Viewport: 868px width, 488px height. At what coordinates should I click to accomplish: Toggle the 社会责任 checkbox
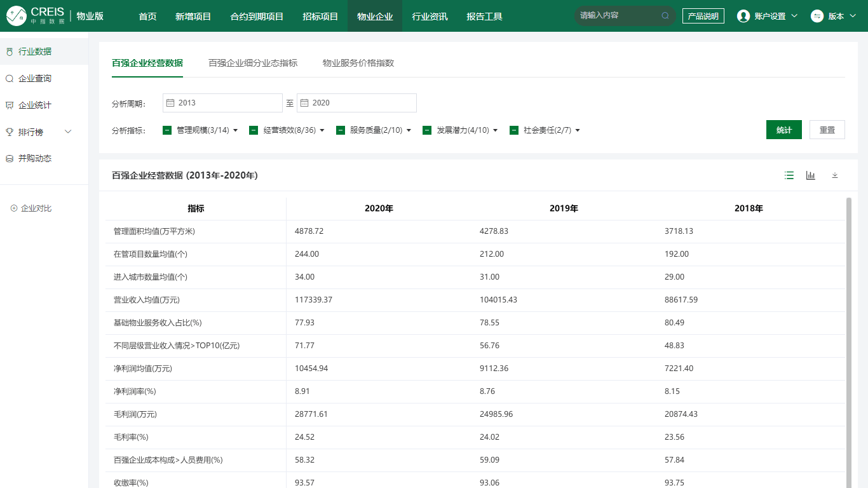[514, 130]
